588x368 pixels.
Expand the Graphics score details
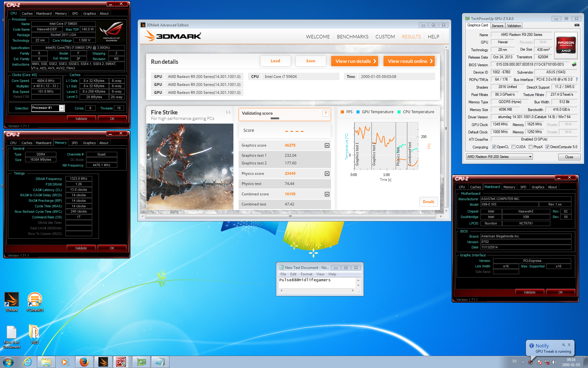tap(327, 145)
